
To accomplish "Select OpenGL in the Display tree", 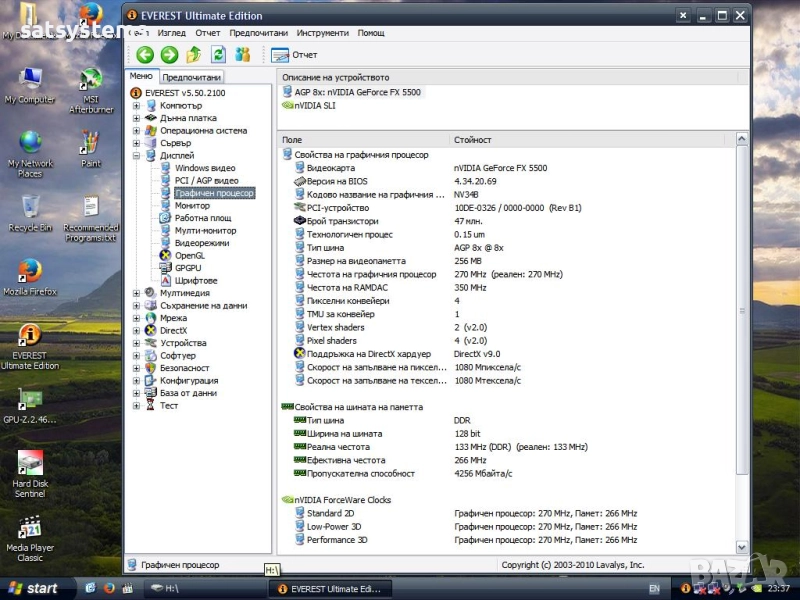I will (x=189, y=255).
